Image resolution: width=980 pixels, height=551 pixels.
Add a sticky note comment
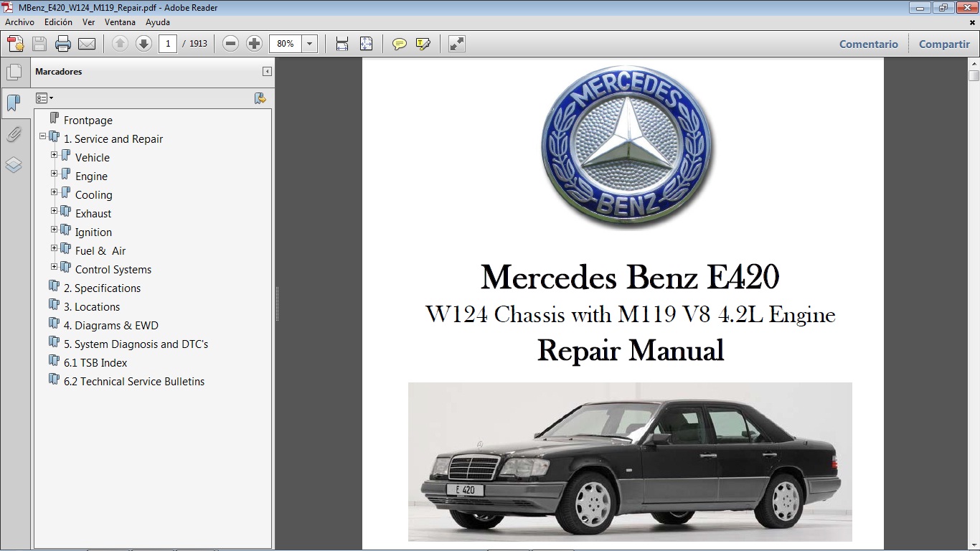pyautogui.click(x=400, y=44)
